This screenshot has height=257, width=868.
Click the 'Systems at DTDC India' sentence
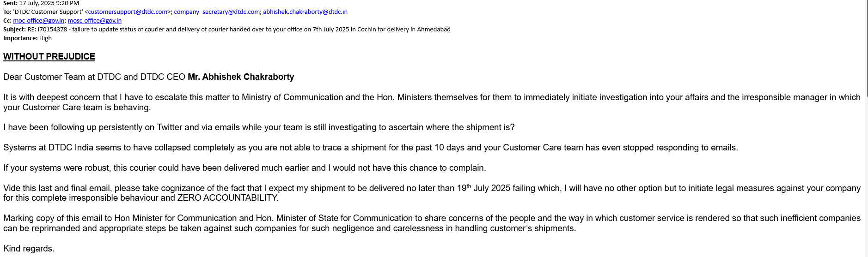pos(370,148)
